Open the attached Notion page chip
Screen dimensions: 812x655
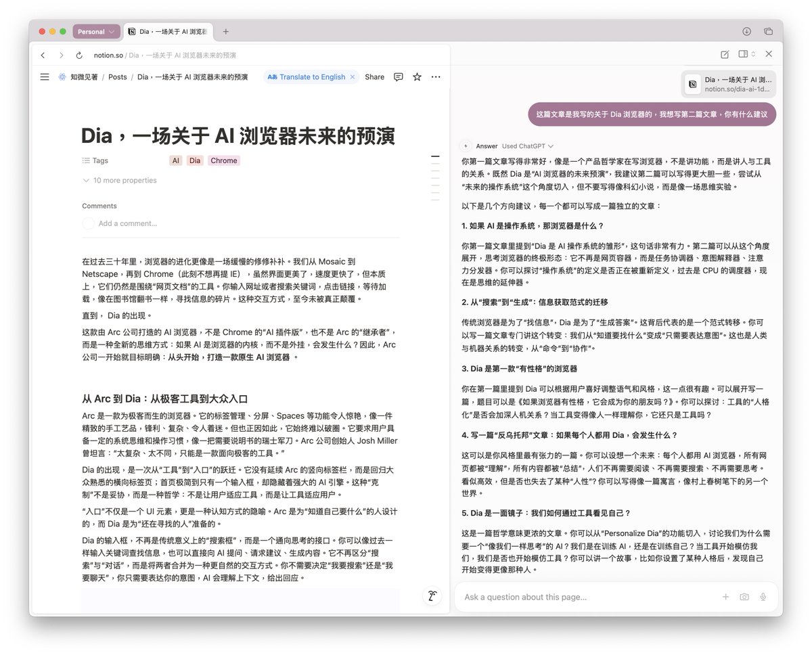(729, 84)
